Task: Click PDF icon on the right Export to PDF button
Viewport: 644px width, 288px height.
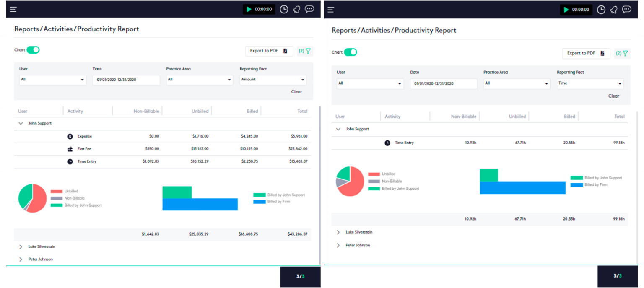Action: click(602, 53)
